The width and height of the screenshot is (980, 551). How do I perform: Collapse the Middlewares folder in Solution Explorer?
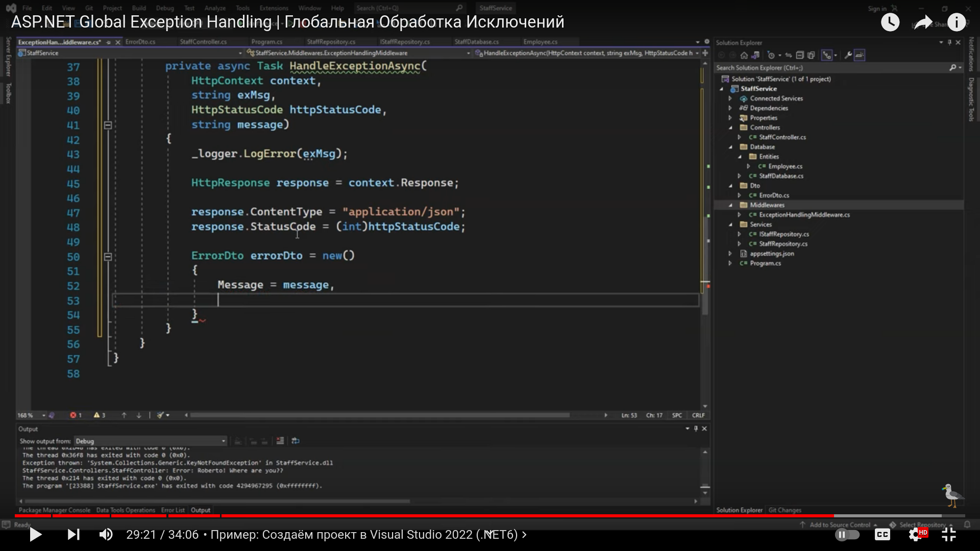point(730,205)
